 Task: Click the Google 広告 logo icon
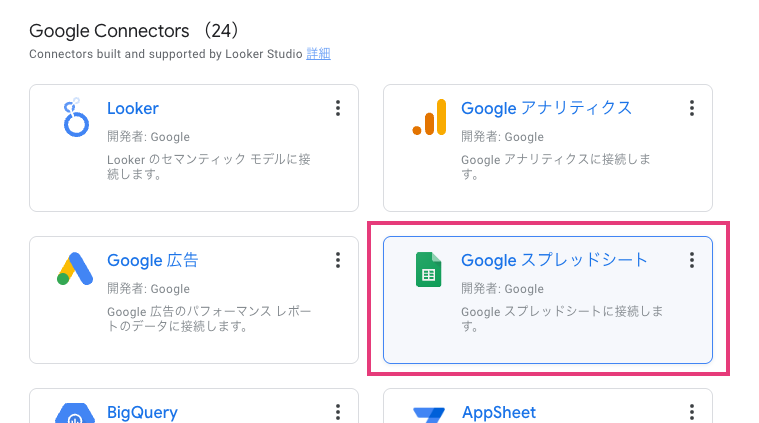[x=75, y=270]
